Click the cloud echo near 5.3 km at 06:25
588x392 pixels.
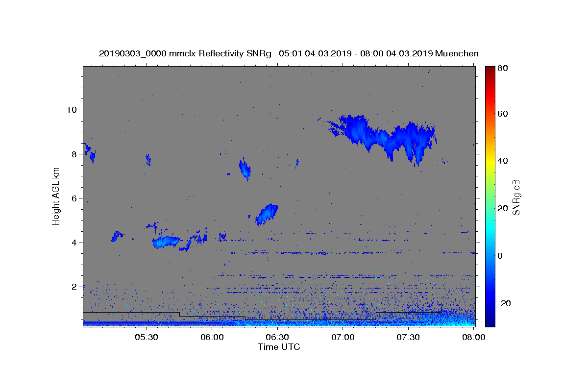(267, 214)
